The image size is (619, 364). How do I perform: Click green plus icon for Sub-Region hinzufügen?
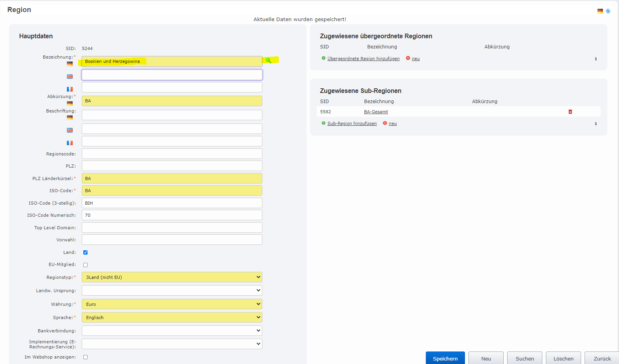click(323, 123)
